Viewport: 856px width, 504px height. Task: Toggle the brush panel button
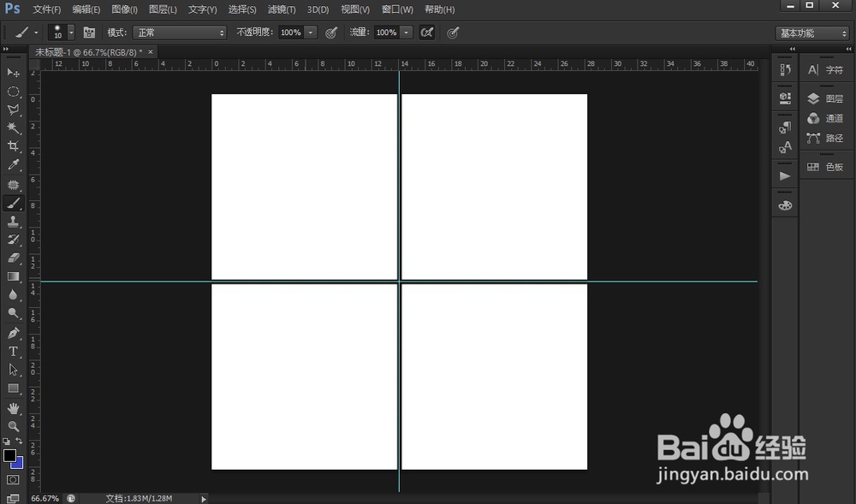tap(89, 33)
